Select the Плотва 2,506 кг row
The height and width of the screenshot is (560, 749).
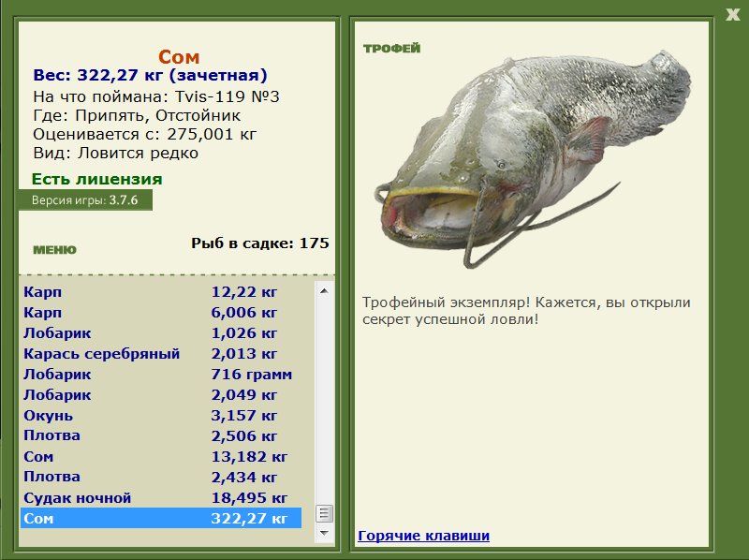click(161, 435)
